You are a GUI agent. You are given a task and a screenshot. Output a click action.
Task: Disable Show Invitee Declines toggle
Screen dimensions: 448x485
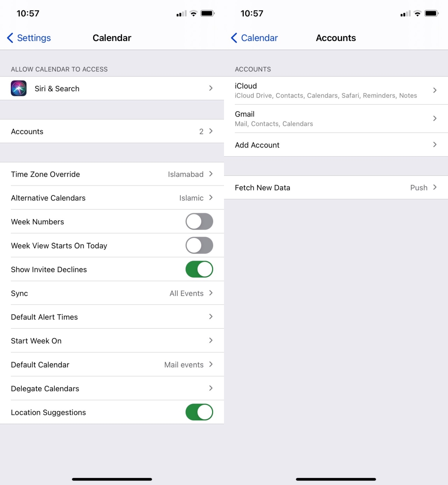pyautogui.click(x=199, y=269)
